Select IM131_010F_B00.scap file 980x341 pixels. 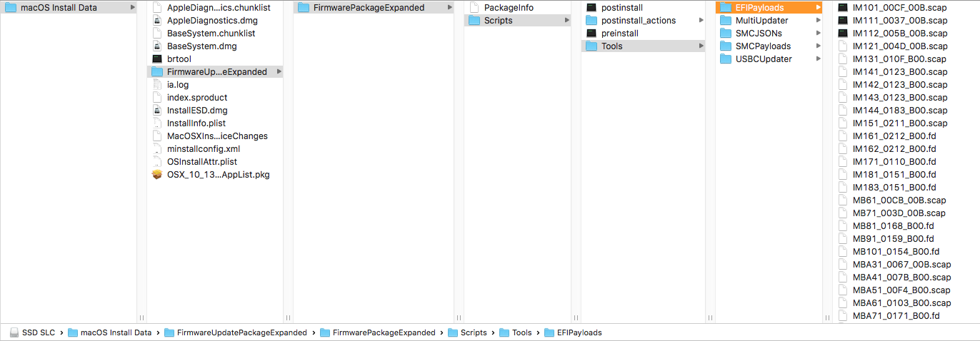(899, 59)
